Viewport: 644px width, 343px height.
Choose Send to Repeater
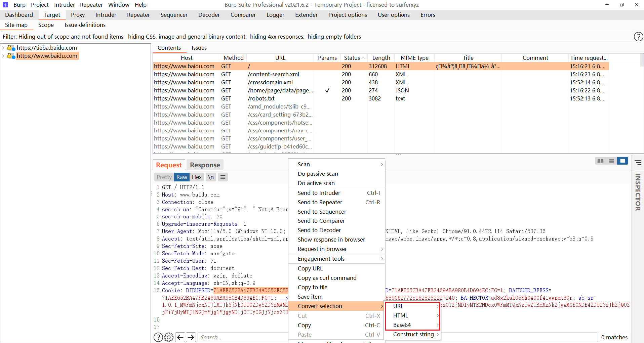pos(336,202)
